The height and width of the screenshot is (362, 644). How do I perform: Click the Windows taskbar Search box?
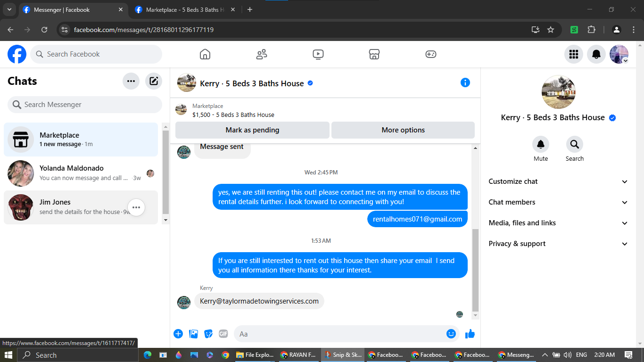click(77, 355)
